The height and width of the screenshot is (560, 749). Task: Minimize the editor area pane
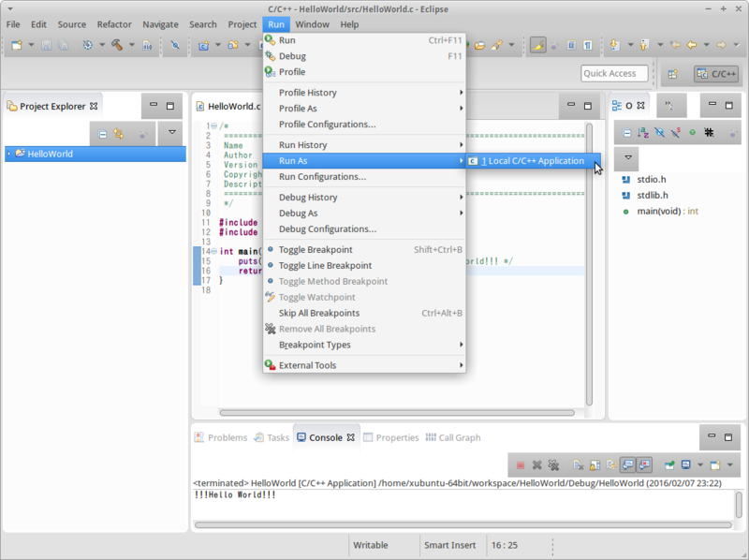click(571, 105)
